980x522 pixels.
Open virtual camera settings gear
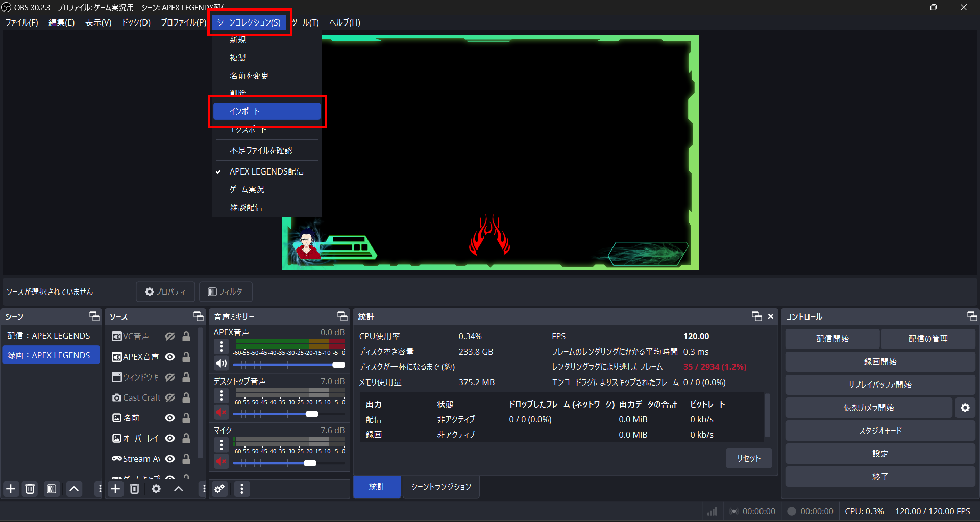tap(965, 408)
